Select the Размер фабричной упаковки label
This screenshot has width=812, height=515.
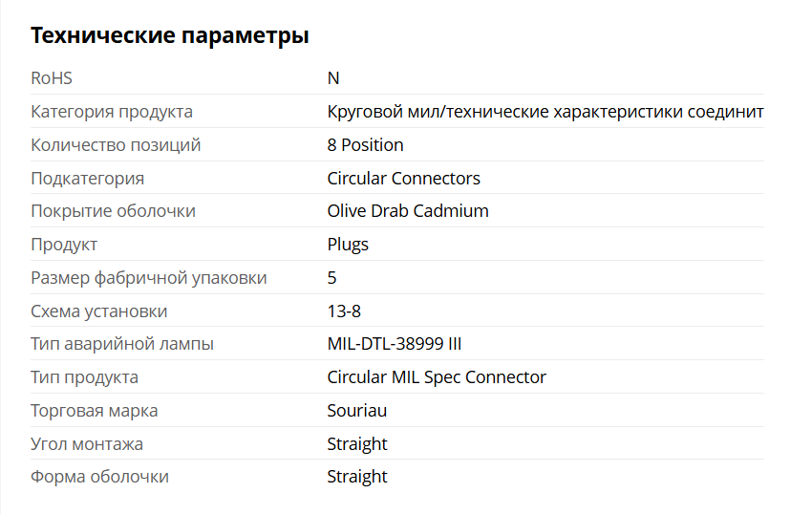[x=149, y=278]
